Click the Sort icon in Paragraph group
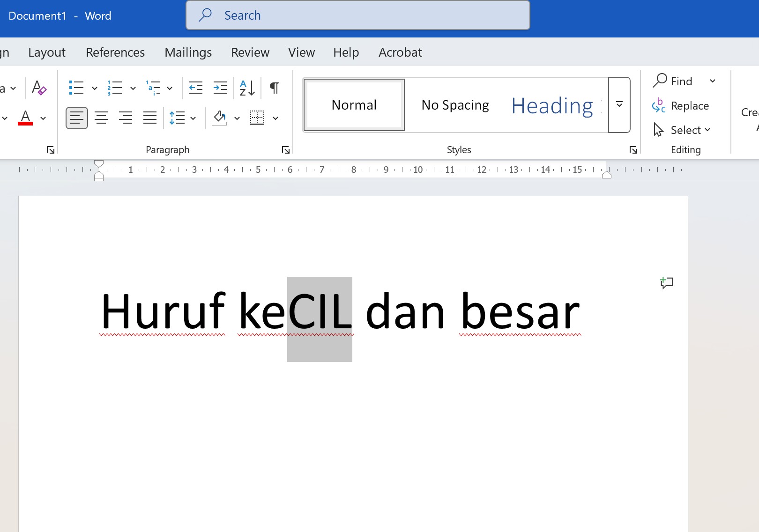Image resolution: width=759 pixels, height=532 pixels. [247, 88]
